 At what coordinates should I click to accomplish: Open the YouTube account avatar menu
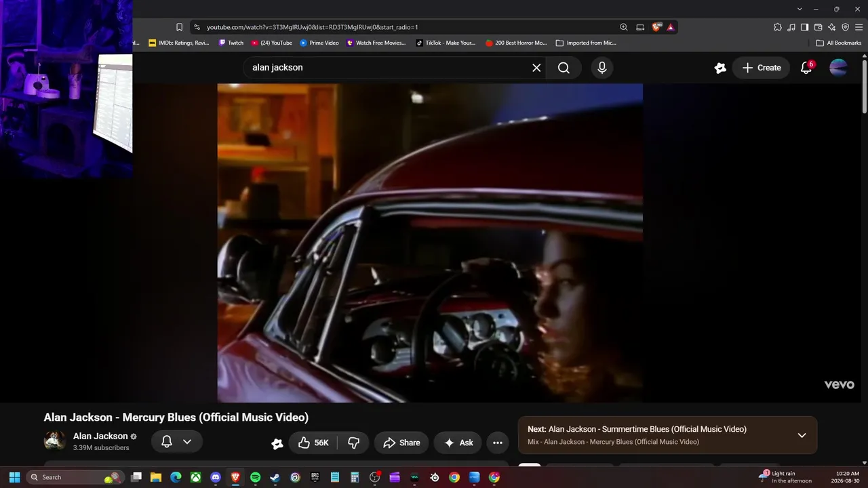pyautogui.click(x=839, y=68)
